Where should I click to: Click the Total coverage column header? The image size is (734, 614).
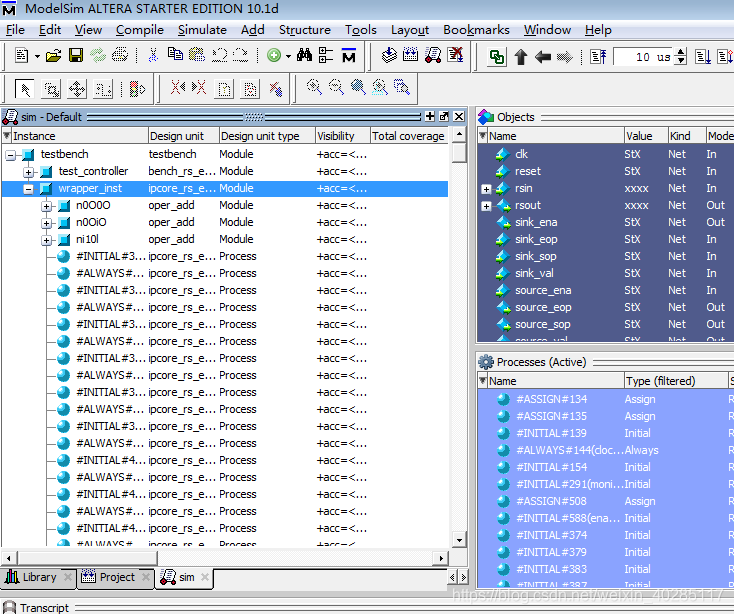409,136
